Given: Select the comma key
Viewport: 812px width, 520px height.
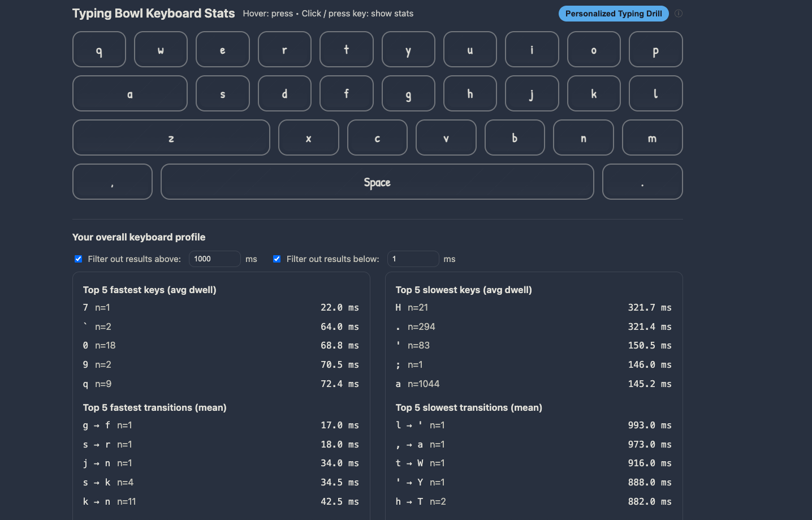Looking at the screenshot, I should [113, 182].
